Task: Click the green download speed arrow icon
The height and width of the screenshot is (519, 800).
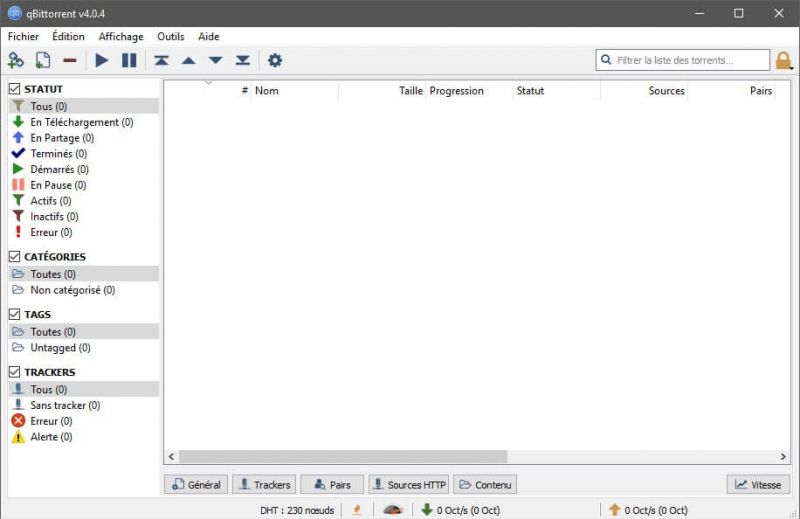Action: pyautogui.click(x=427, y=509)
